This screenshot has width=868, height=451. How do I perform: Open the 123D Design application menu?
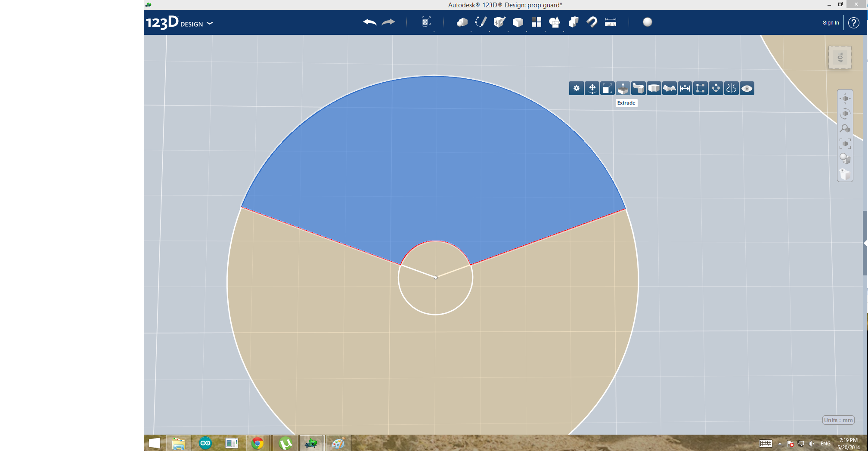click(x=179, y=23)
